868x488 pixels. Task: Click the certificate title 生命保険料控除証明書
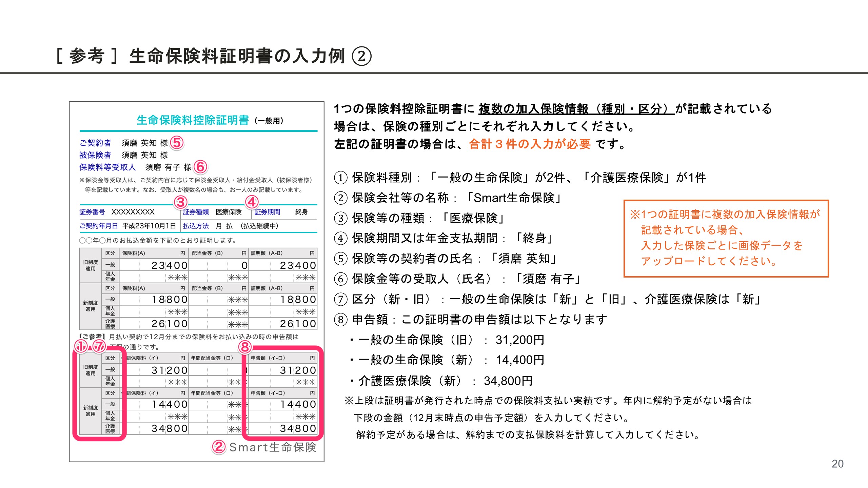pyautogui.click(x=193, y=120)
